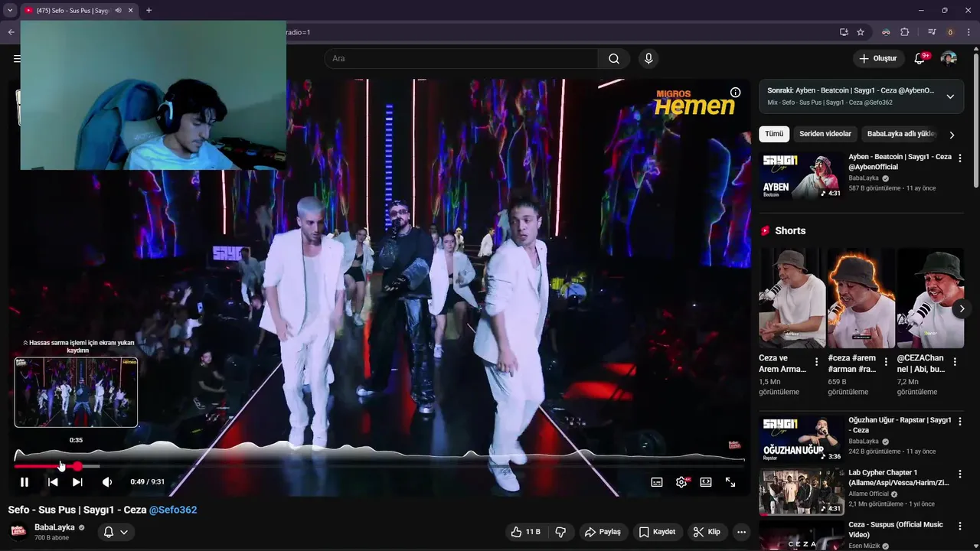Go back with browser back arrow
This screenshot has height=551, width=980.
tap(11, 32)
